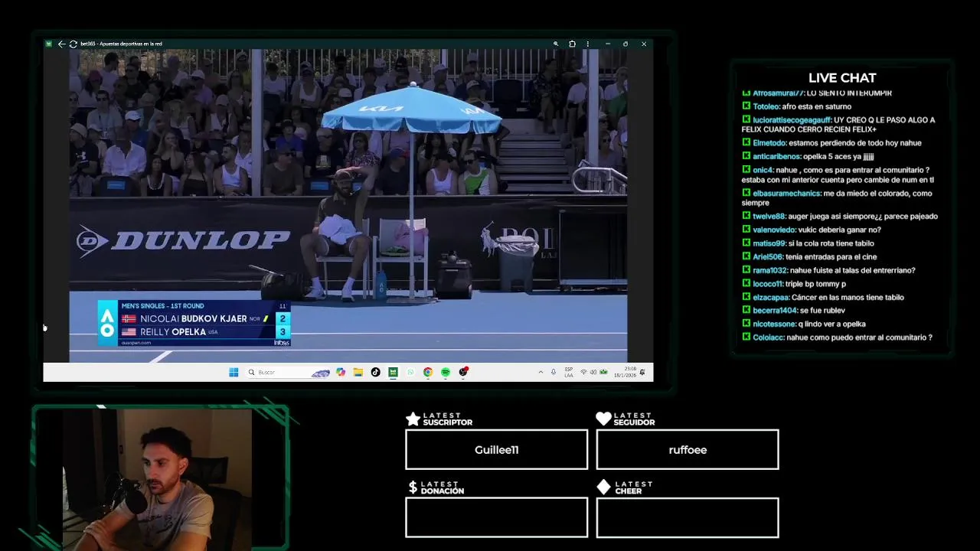The width and height of the screenshot is (980, 551).
Task: Click the tennis match video stream
Action: [x=348, y=206]
